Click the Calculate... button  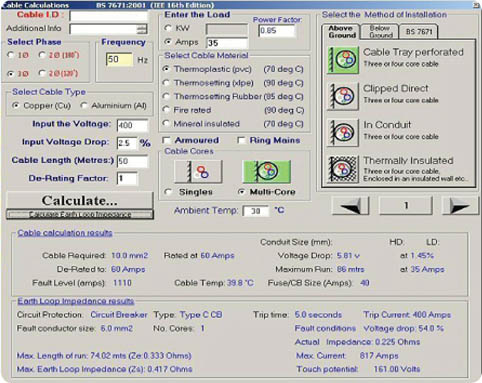(x=80, y=201)
